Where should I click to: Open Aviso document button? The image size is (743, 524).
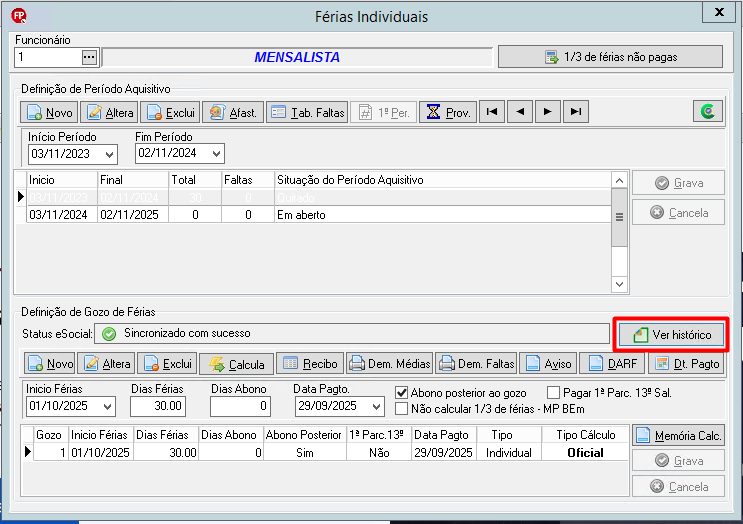coord(548,364)
